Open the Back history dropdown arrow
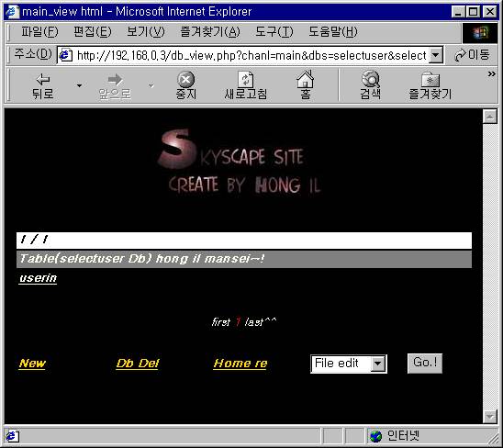Image resolution: width=503 pixels, height=448 pixels. (79, 85)
